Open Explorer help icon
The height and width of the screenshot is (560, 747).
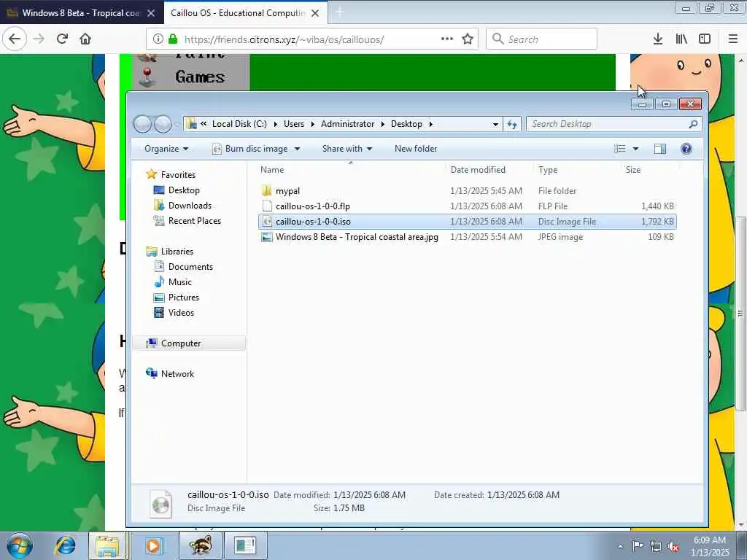(x=686, y=149)
